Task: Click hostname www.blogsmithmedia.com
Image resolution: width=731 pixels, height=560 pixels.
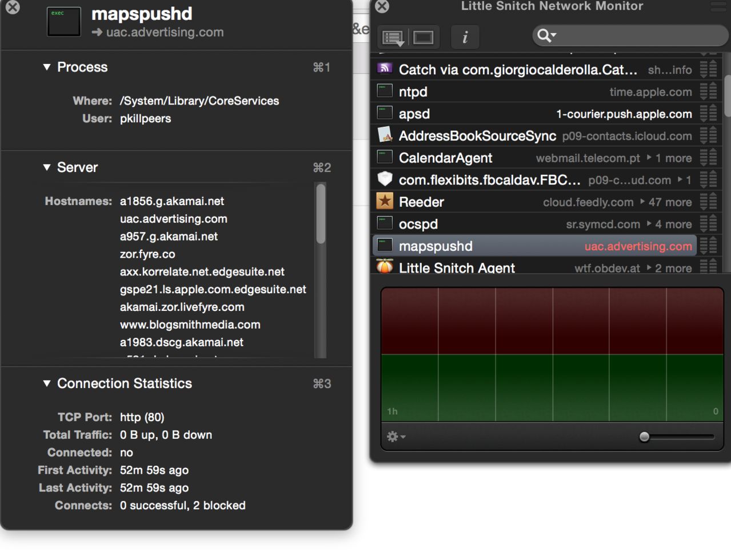Action: [190, 325]
